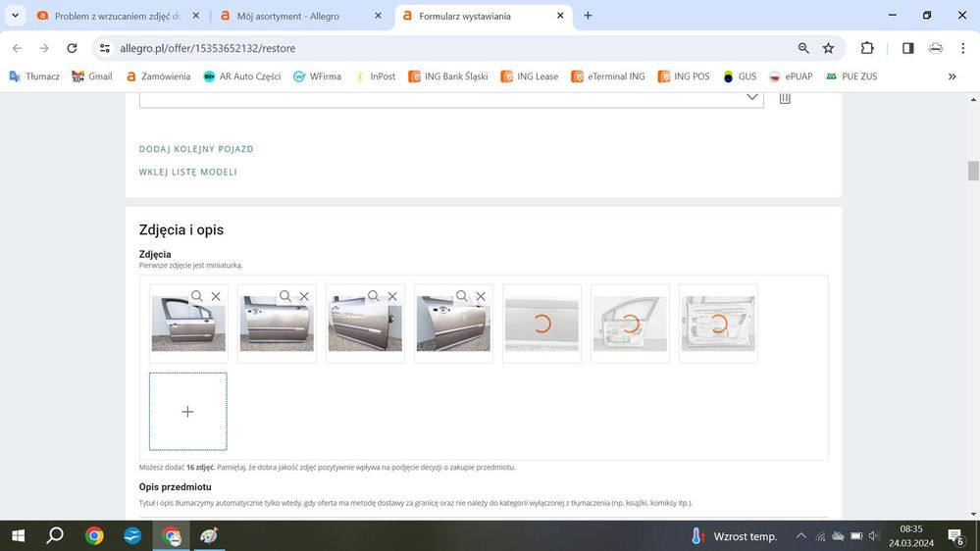Magnify the second door photo
Image resolution: width=980 pixels, height=551 pixels.
pyautogui.click(x=285, y=296)
